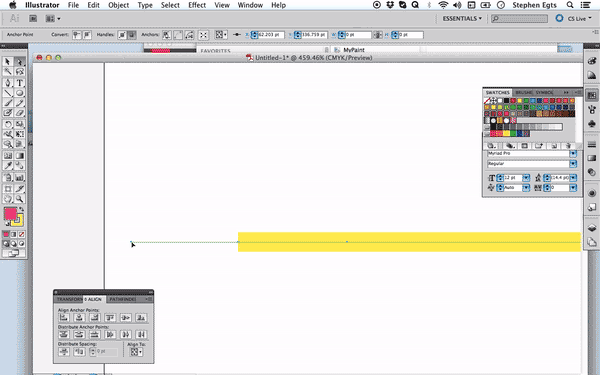This screenshot has width=600, height=375.
Task: Toggle hide handles for multiple anchors
Action: (x=132, y=35)
